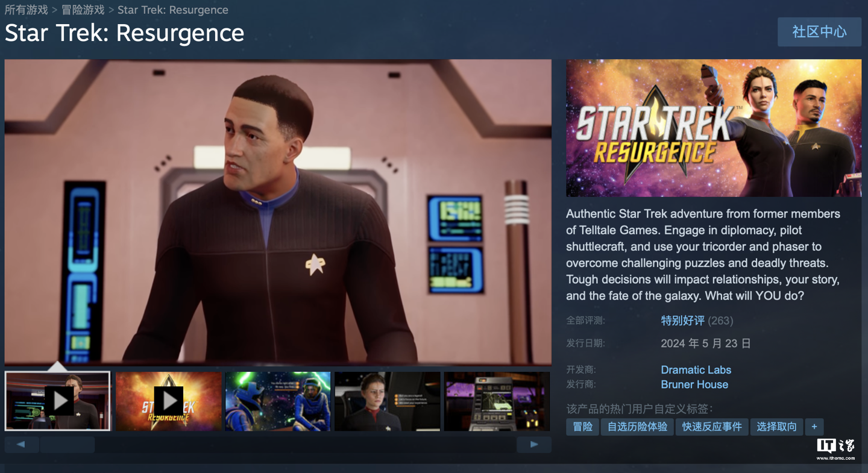868x473 pixels.
Task: Click the left scroll arrow under thumbnails
Action: [22, 445]
